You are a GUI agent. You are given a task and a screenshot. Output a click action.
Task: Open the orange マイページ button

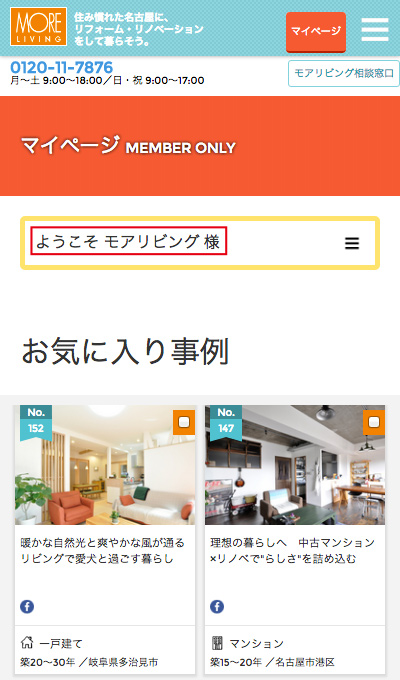pos(316,32)
